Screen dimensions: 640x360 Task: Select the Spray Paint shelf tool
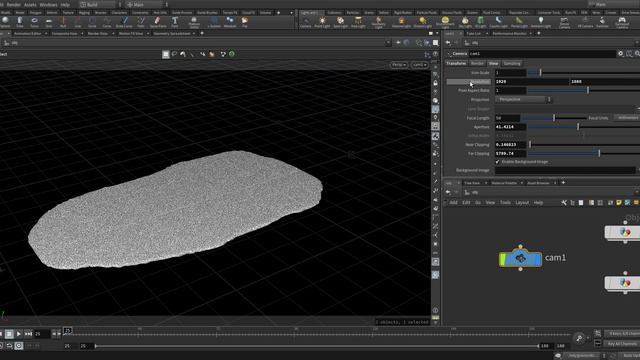click(158, 22)
